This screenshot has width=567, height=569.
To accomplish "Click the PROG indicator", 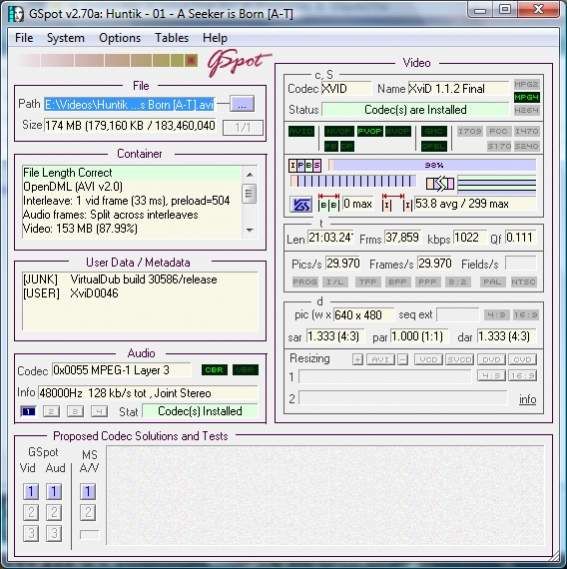I will coord(305,282).
